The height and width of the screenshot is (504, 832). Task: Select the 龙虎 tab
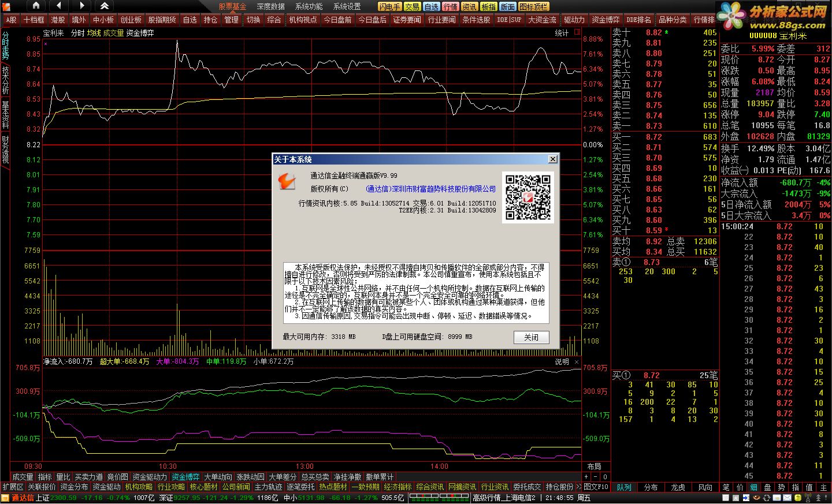[678, 487]
